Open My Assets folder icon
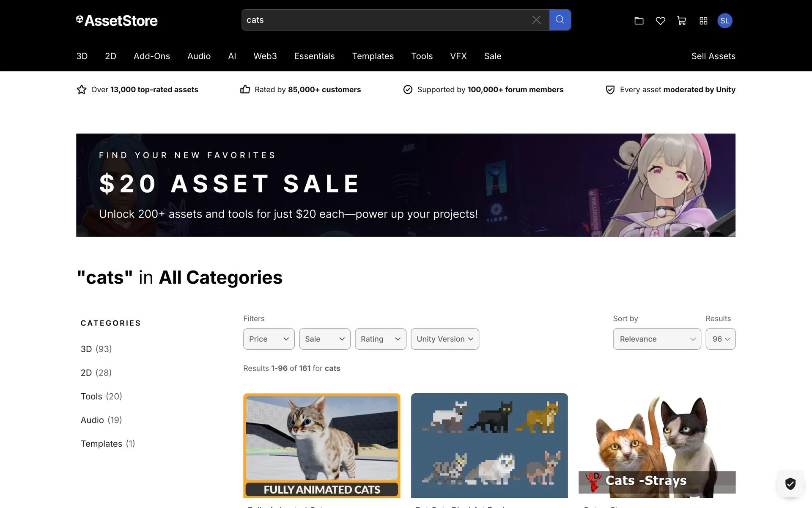This screenshot has width=812, height=508. 639,21
